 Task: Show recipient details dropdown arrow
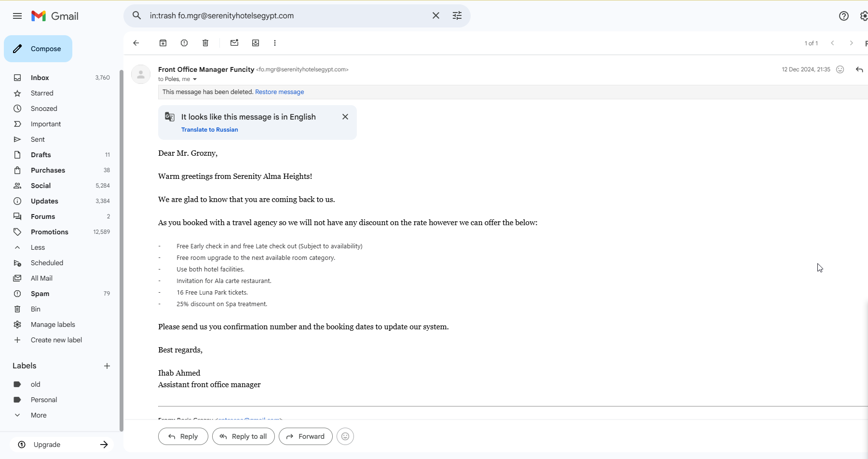pyautogui.click(x=195, y=79)
